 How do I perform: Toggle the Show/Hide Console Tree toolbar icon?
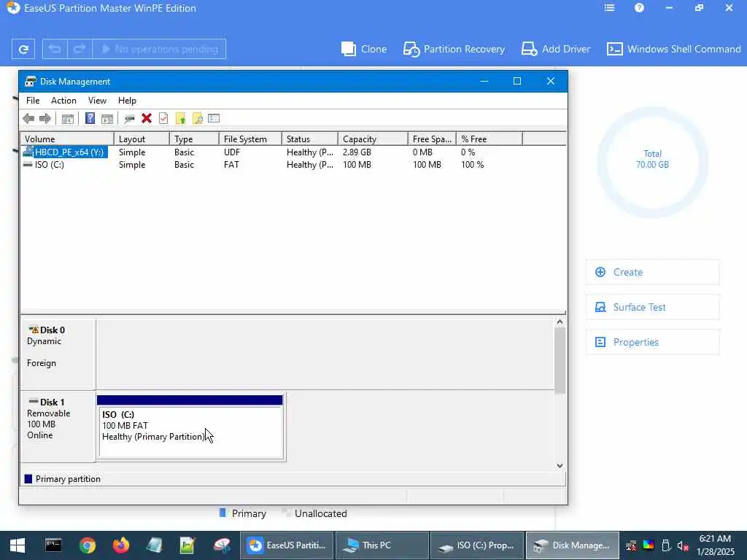tap(68, 119)
